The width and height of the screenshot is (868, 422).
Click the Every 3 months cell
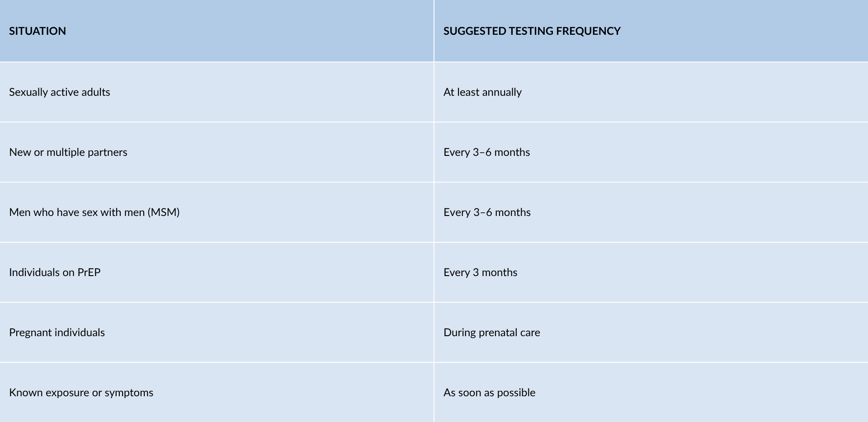click(x=651, y=272)
